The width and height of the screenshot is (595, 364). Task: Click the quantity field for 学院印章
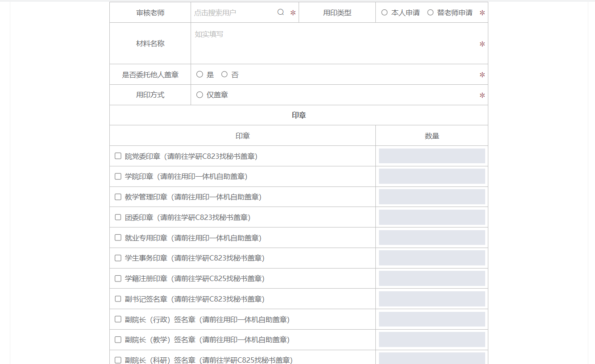(432, 176)
